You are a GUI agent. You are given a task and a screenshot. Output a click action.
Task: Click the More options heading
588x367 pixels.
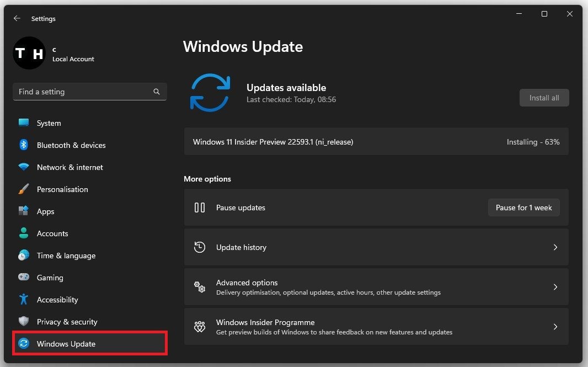pyautogui.click(x=207, y=179)
